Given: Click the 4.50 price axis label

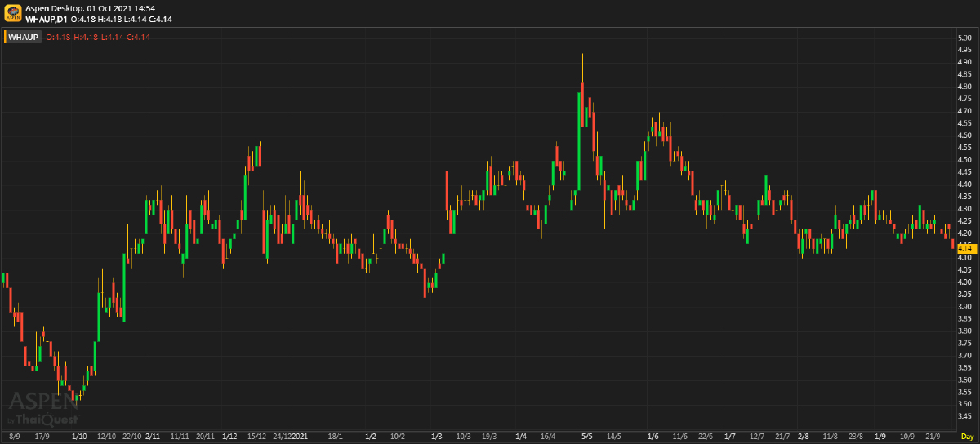Looking at the screenshot, I should [964, 160].
